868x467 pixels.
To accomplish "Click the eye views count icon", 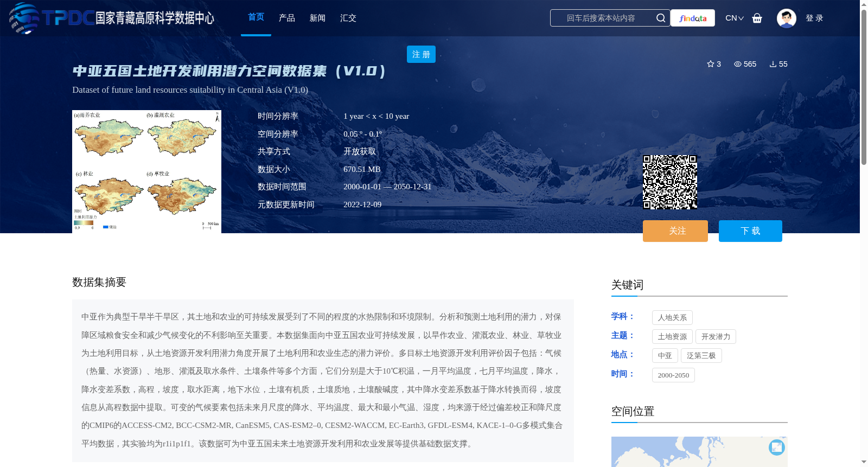I will pos(738,64).
